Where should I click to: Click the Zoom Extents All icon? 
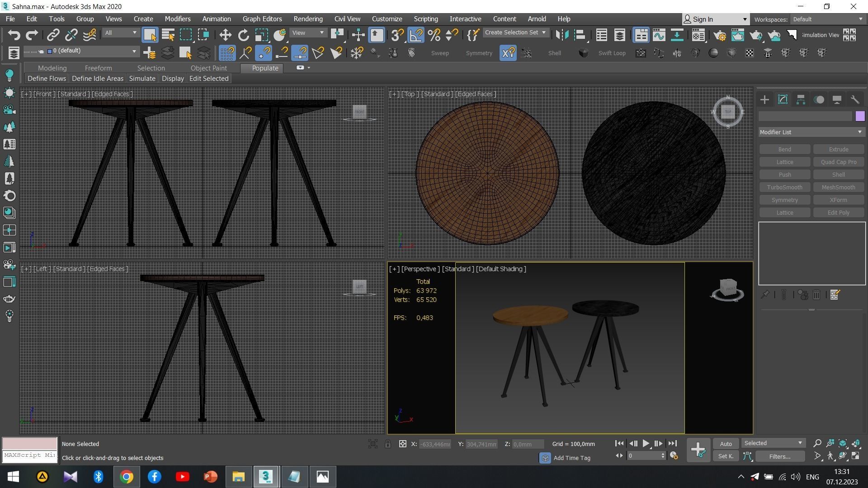click(856, 443)
